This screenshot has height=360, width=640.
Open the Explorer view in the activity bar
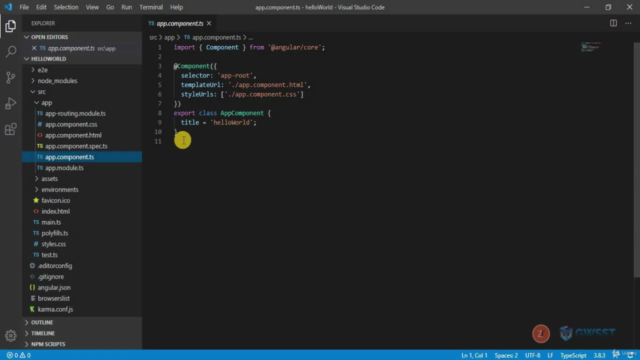point(11,26)
